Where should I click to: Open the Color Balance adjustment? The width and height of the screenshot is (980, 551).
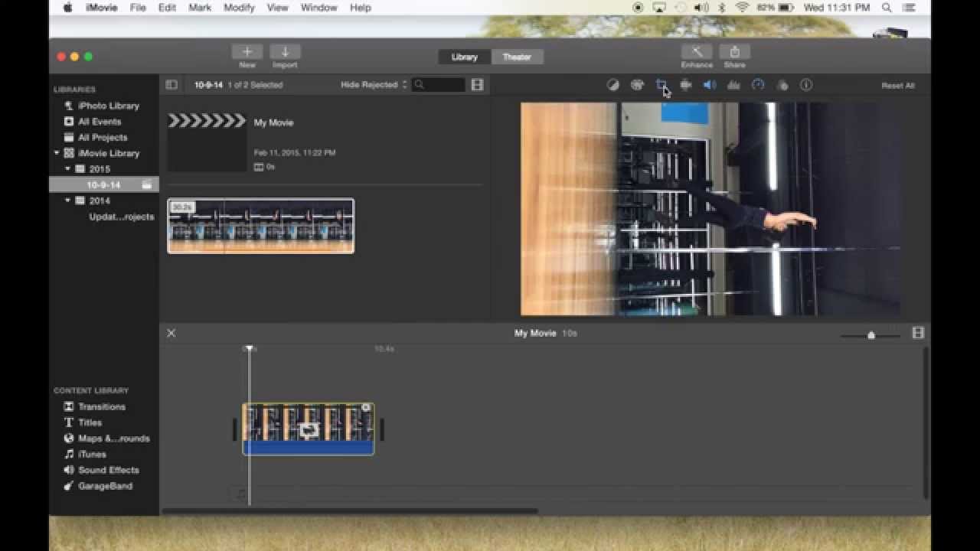point(612,85)
